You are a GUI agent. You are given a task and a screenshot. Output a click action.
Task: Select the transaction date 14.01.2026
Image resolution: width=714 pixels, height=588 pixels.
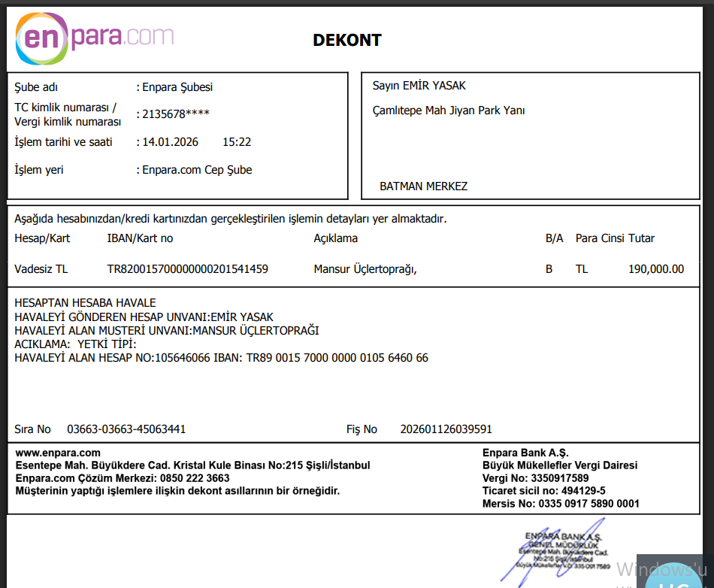click(x=171, y=142)
